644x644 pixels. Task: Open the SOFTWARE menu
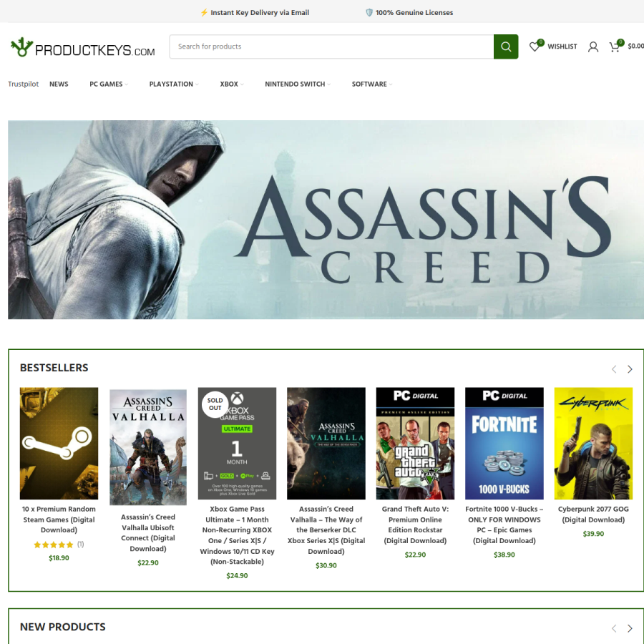click(369, 84)
